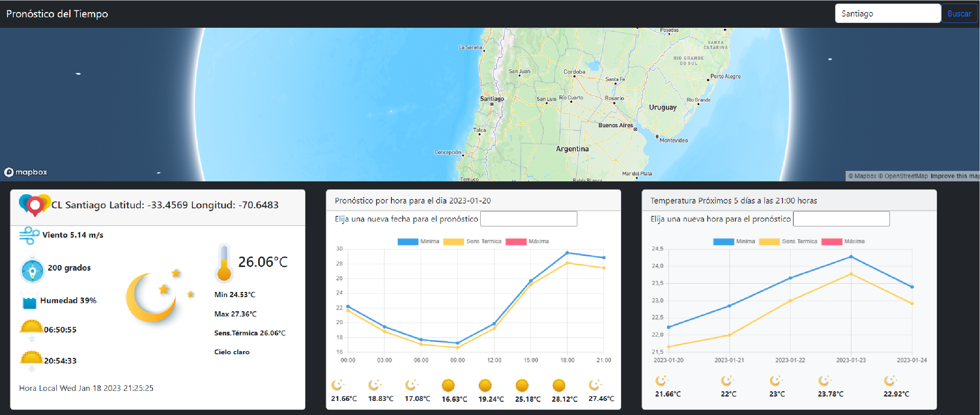This screenshot has height=415, width=980.
Task: Click the sun icon above 19.24°C
Action: [485, 385]
